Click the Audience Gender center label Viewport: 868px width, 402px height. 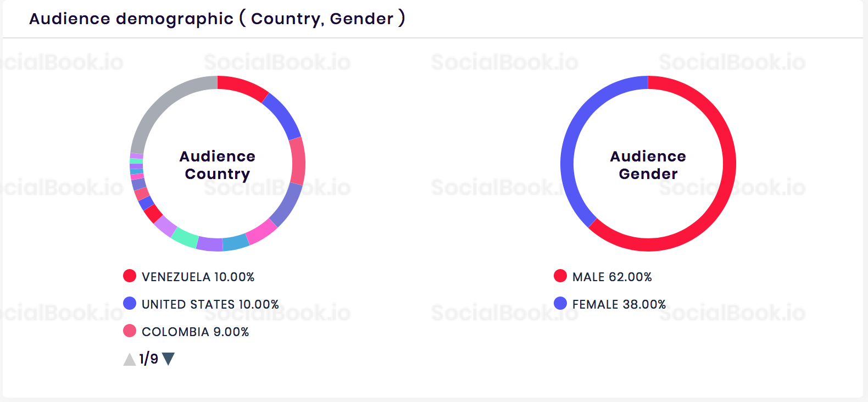648,165
